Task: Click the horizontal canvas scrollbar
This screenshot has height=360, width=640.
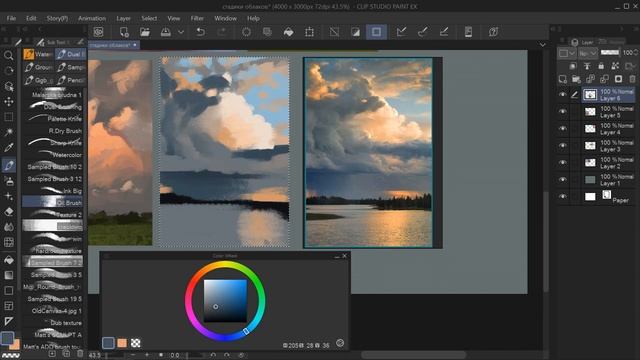Action: (x=413, y=355)
